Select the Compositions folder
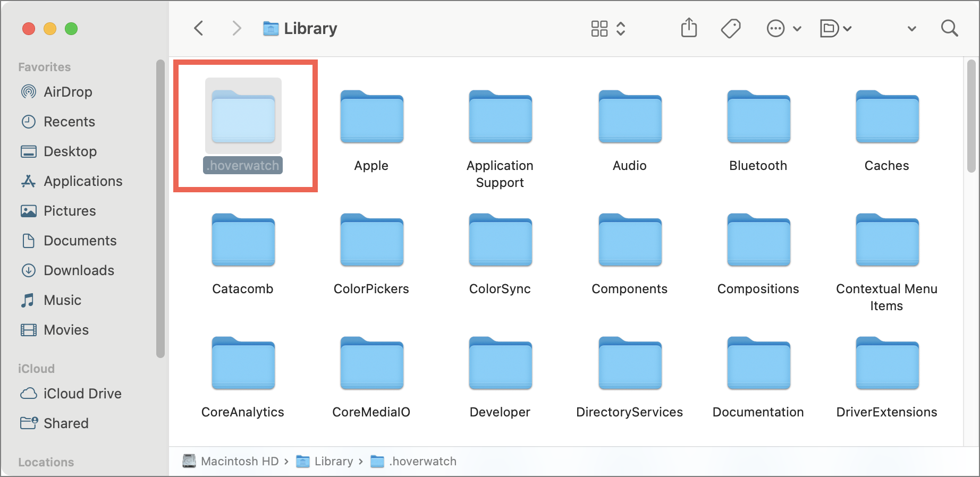 pyautogui.click(x=758, y=254)
